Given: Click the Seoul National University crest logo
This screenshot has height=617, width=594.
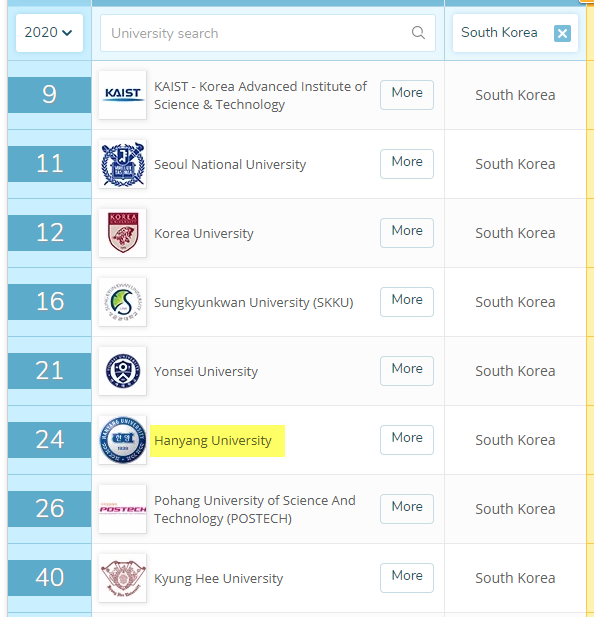Looking at the screenshot, I should click(122, 164).
